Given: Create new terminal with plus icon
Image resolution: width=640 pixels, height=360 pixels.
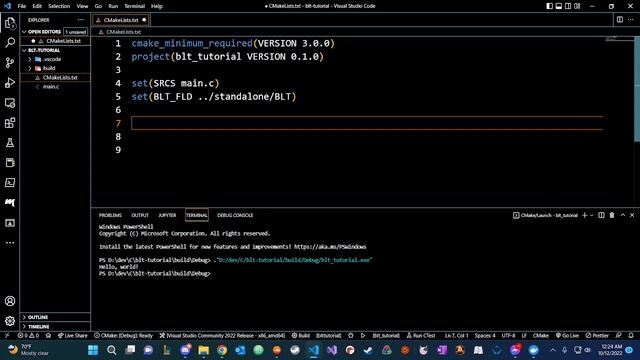Looking at the screenshot, I should [x=584, y=215].
